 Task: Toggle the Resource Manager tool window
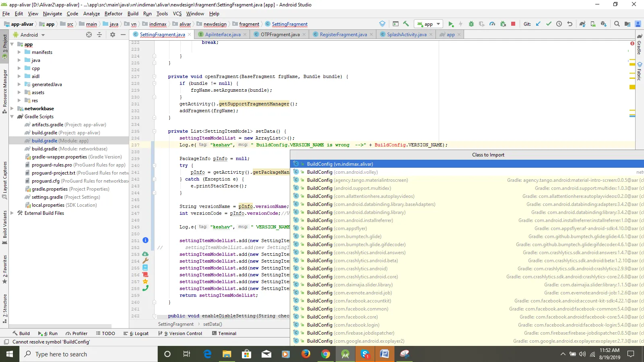coord(5,88)
